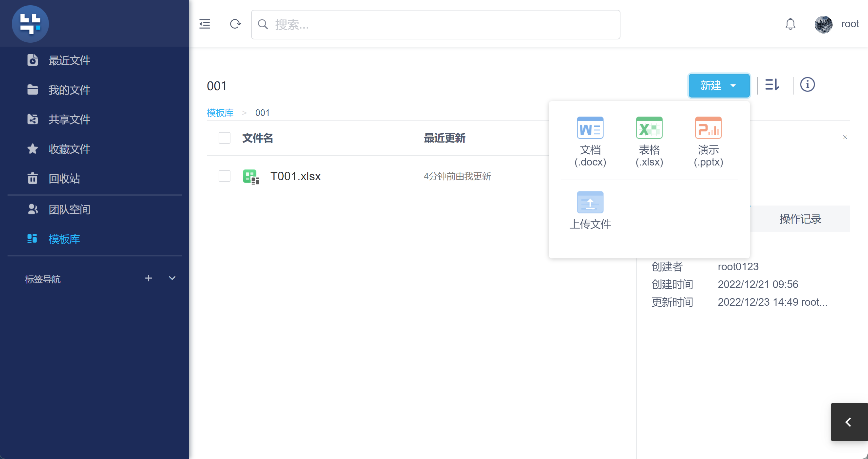The image size is (868, 459).
Task: Toggle the info details panel
Action: click(x=807, y=85)
